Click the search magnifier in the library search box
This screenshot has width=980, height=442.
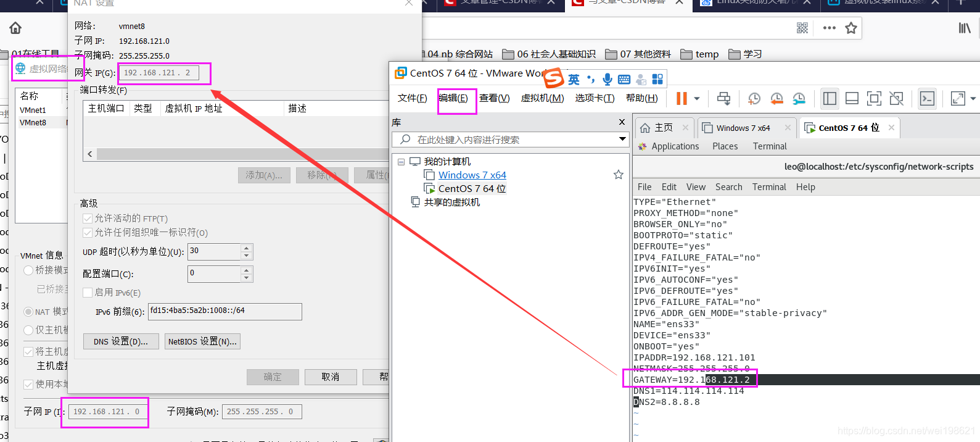click(x=405, y=140)
